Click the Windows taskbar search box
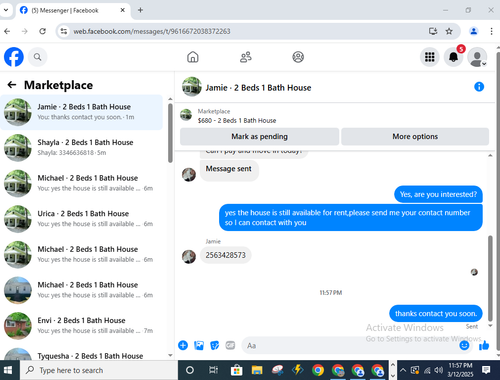Viewport: 500px width, 380px height. coord(99,370)
